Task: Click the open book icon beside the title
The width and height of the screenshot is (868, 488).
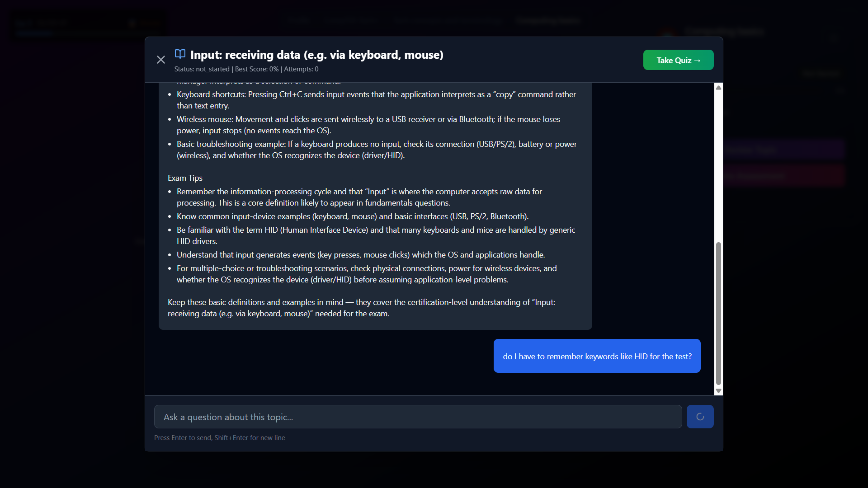Action: pos(180,54)
